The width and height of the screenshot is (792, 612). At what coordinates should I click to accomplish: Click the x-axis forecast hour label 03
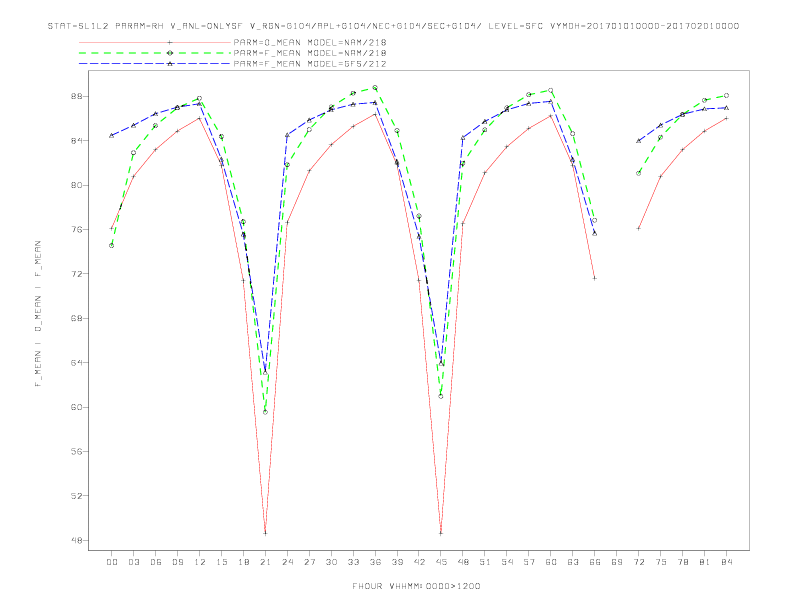click(x=134, y=562)
